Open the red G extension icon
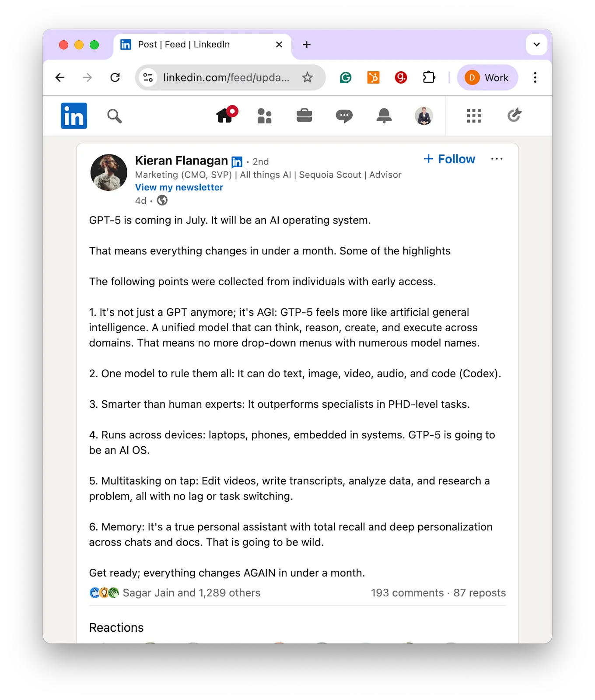595x700 pixels. (x=401, y=77)
